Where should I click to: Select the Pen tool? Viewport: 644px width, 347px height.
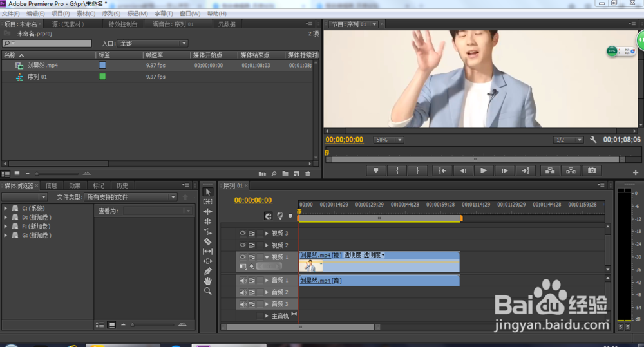208,271
